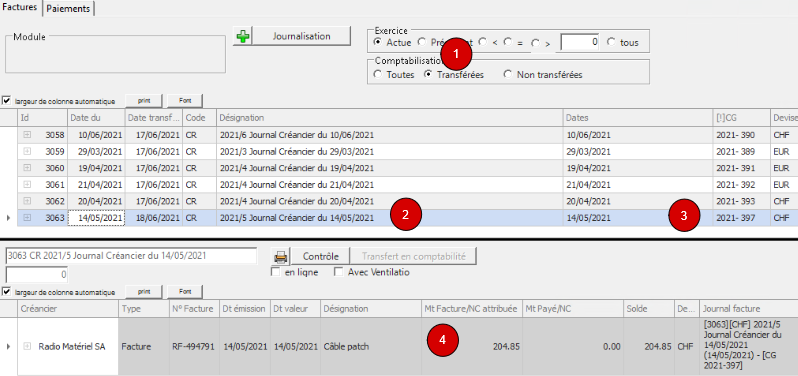This screenshot has height=376, width=798.
Task: Switch to the Factures tab
Action: point(21,8)
